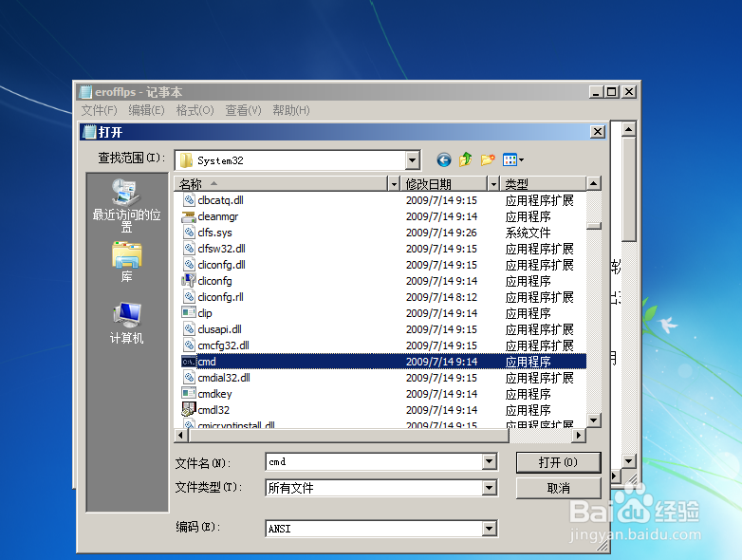Select the cmdkey application icon
742x560 pixels.
(189, 393)
